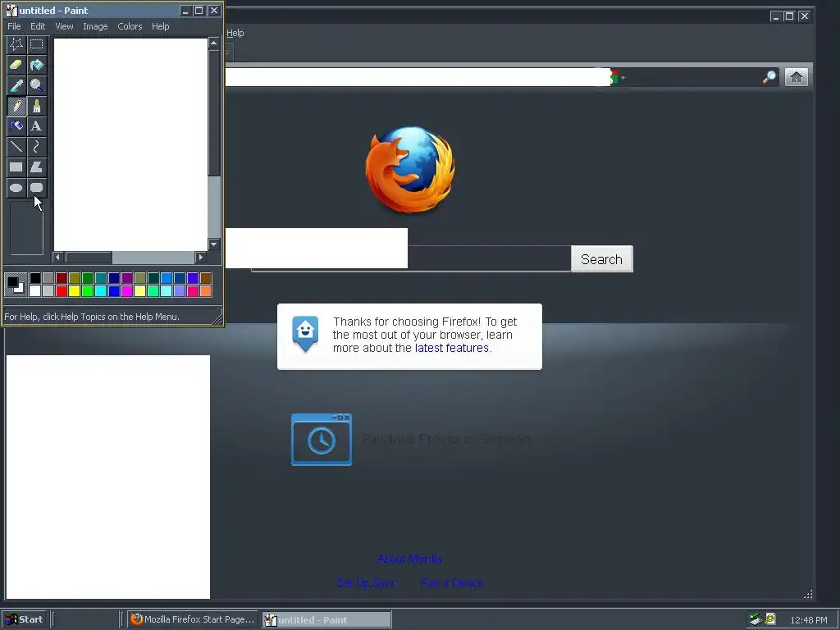840x630 pixels.
Task: Select the rectangular Select tool in Paint
Action: coord(36,44)
